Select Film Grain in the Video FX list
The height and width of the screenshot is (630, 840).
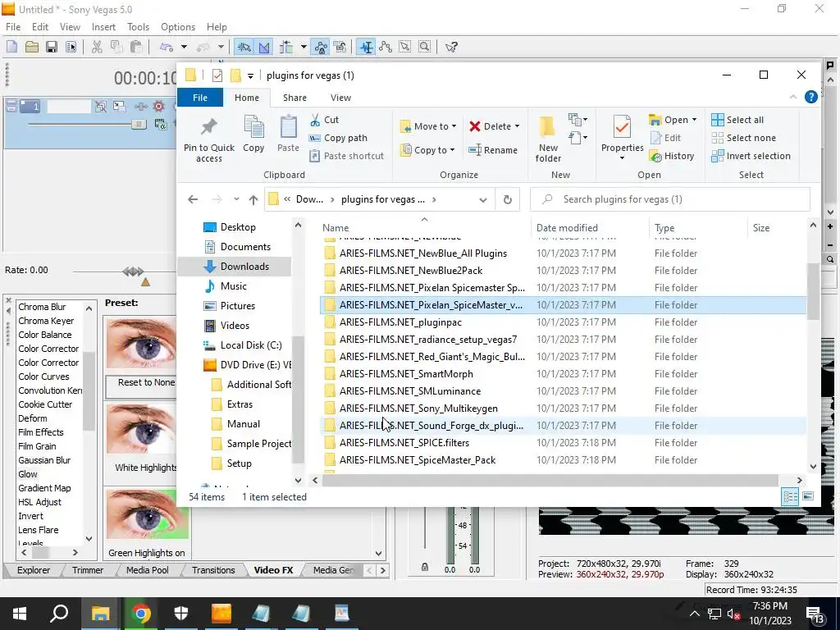pyautogui.click(x=37, y=445)
